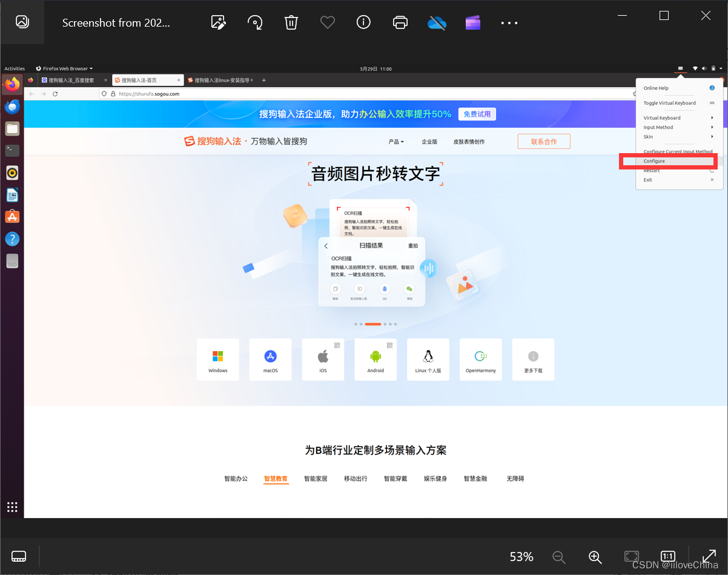Viewport: 728px width, 575px height.
Task: Click the zoom in magnifier icon
Action: click(595, 557)
